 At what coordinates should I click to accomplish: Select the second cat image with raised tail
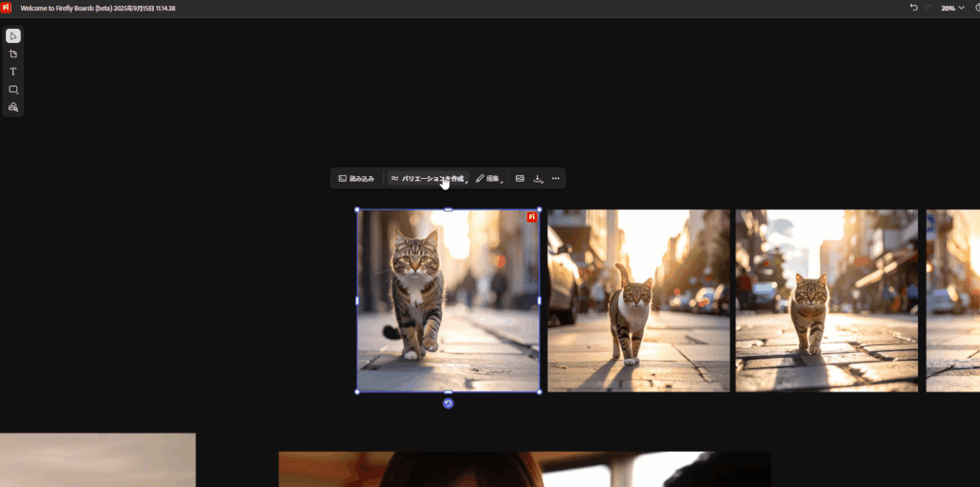(x=638, y=300)
